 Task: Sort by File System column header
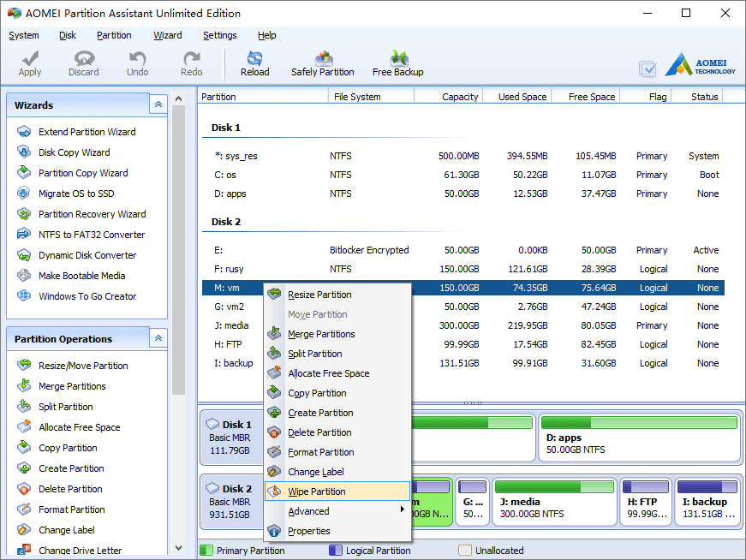coord(371,97)
